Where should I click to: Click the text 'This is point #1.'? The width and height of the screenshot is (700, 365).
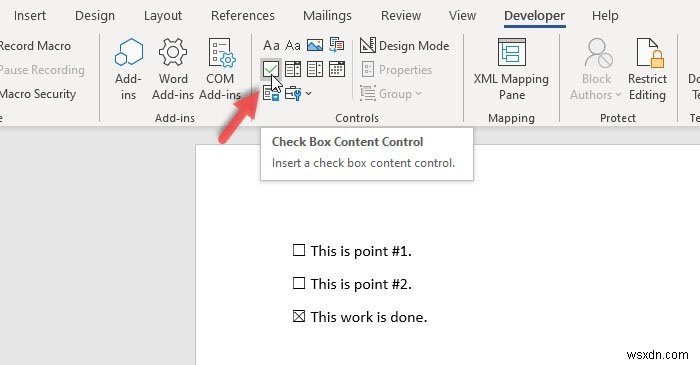point(361,251)
